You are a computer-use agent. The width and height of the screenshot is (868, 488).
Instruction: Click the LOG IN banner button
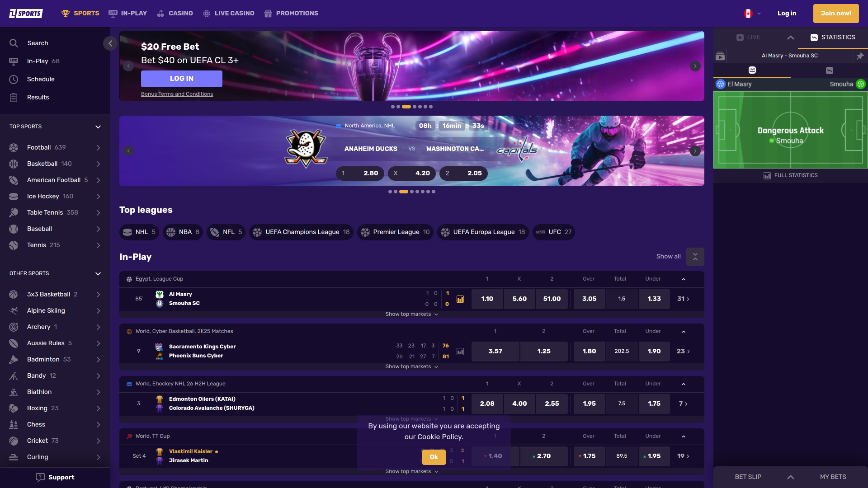pyautogui.click(x=182, y=79)
